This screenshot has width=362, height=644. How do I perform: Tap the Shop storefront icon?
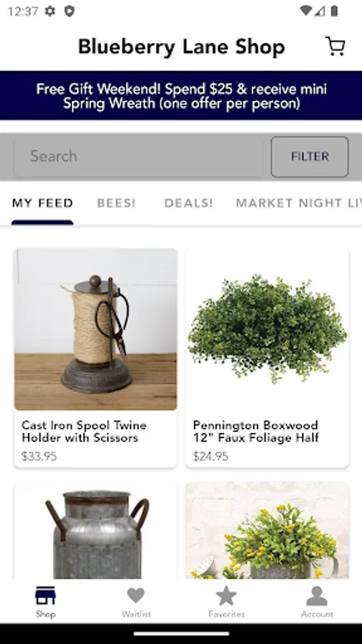[x=45, y=596]
